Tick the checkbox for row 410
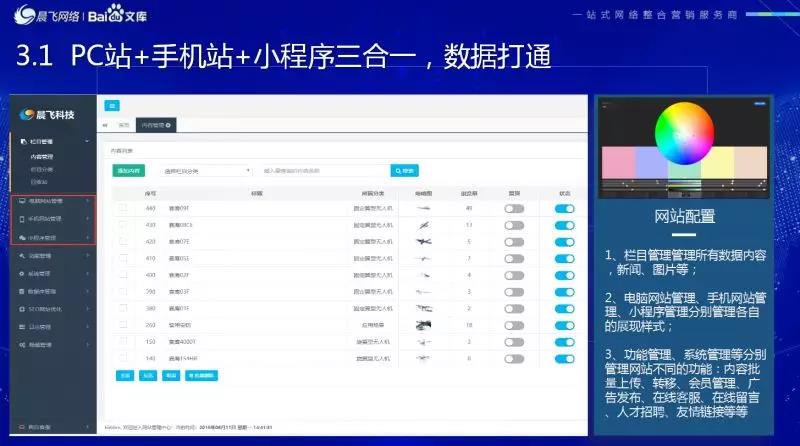This screenshot has height=446, width=800. 123,258
